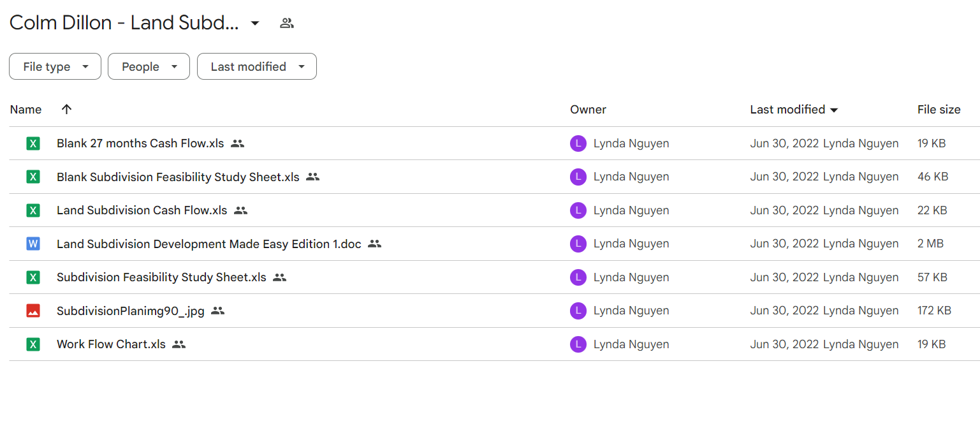Click owner avatar in Blank 27 months Cash Flow row
The height and width of the screenshot is (426, 980).
578,143
